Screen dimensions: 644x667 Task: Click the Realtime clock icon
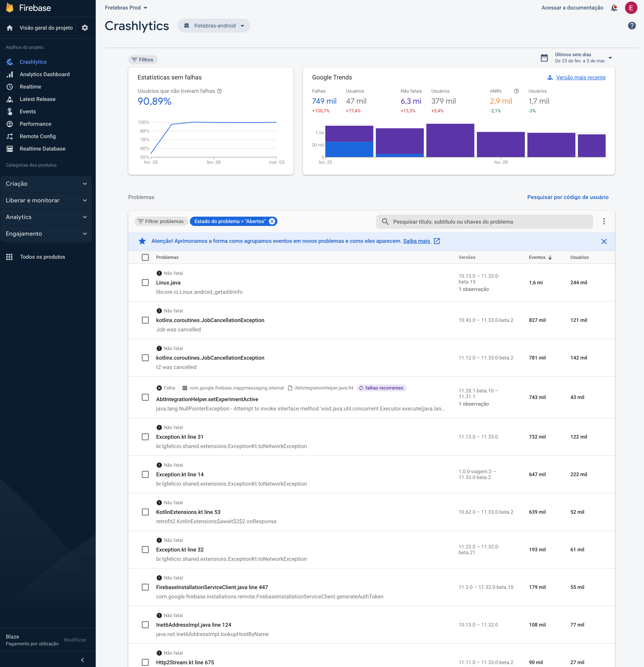[x=9, y=87]
